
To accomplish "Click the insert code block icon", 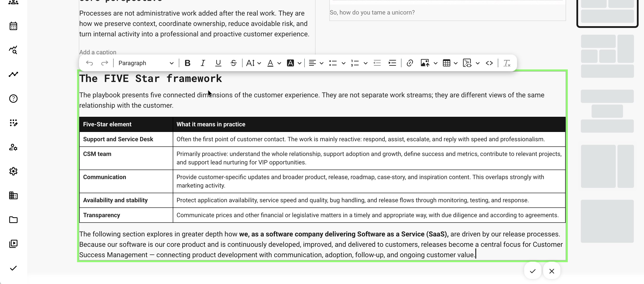I will [x=467, y=63].
